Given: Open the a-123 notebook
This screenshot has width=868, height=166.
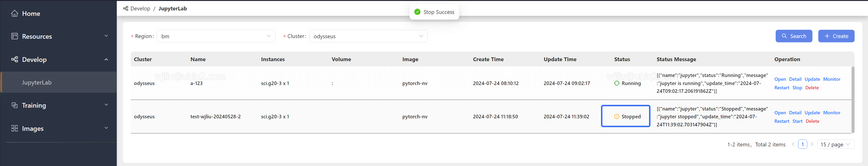Looking at the screenshot, I should [780, 79].
